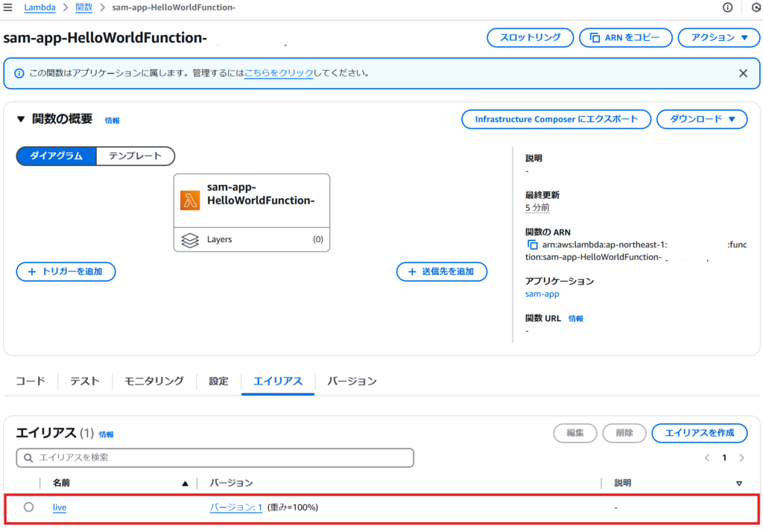Click 情報 link beside エイリアス heading
763x532 pixels.
point(106,434)
